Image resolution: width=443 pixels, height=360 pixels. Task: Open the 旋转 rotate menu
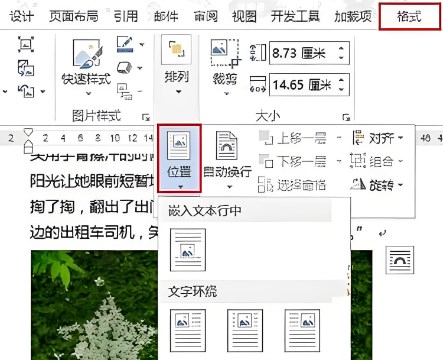click(x=377, y=184)
